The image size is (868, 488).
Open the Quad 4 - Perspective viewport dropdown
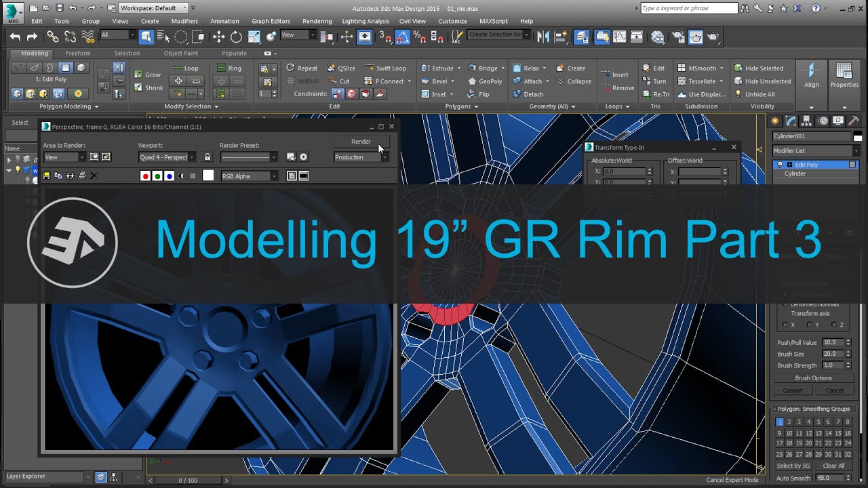click(167, 157)
